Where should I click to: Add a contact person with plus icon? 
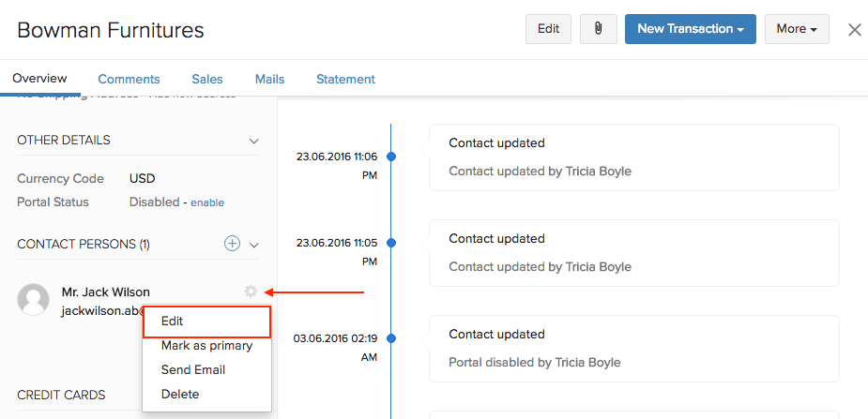coord(232,244)
